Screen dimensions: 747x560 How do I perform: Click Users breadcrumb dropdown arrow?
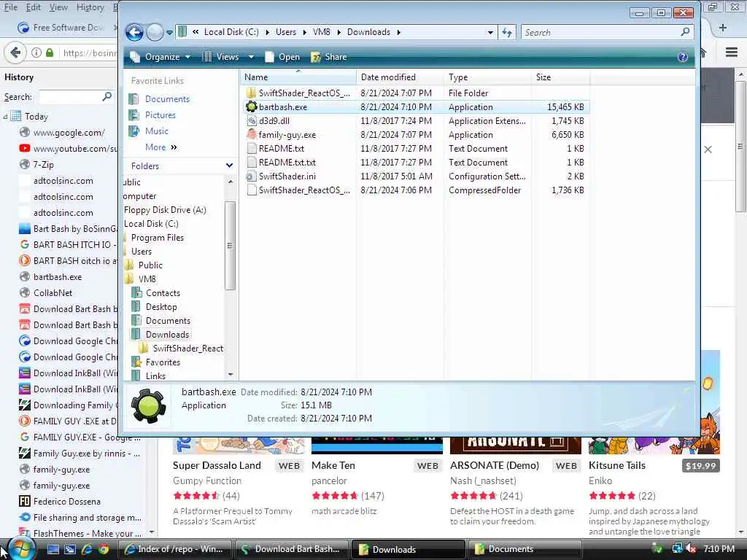click(304, 32)
